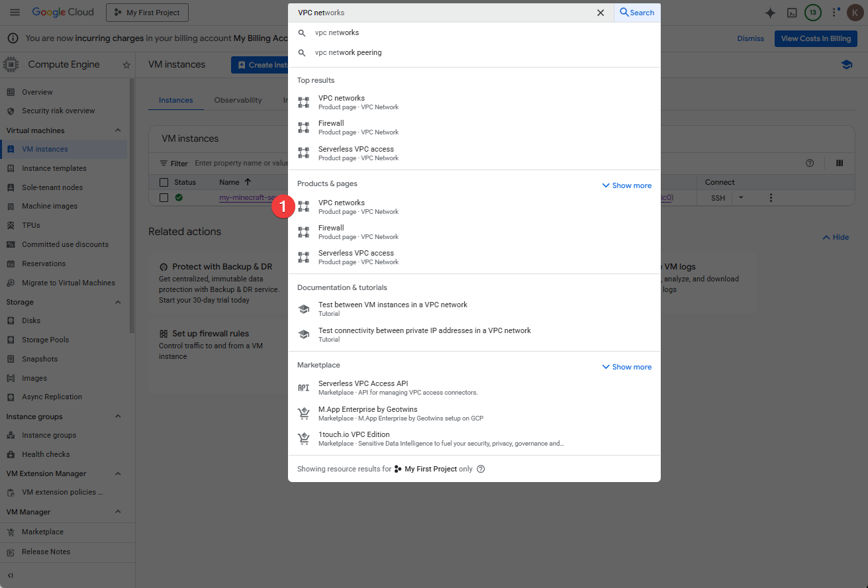Click Serverless VPC access icon under Top results
Screen dimensions: 868x588
(304, 153)
